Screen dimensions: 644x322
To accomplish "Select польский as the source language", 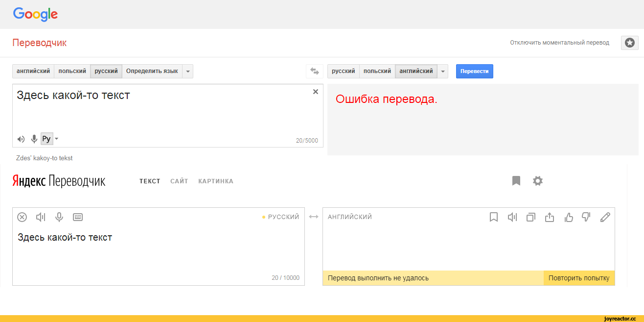I will pos(72,72).
